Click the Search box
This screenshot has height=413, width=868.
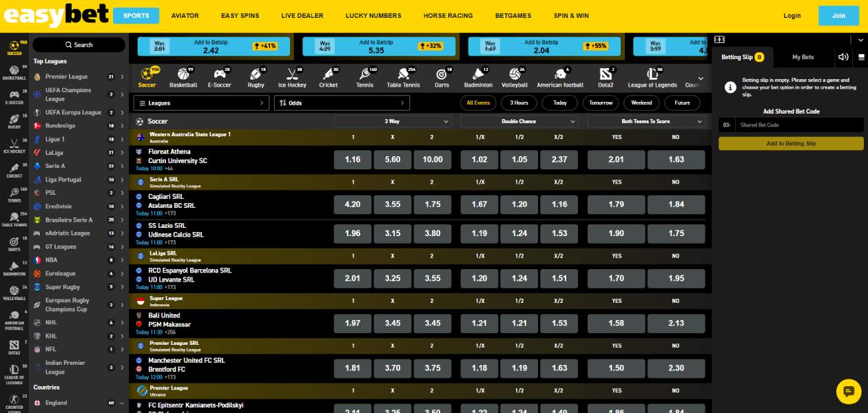79,45
